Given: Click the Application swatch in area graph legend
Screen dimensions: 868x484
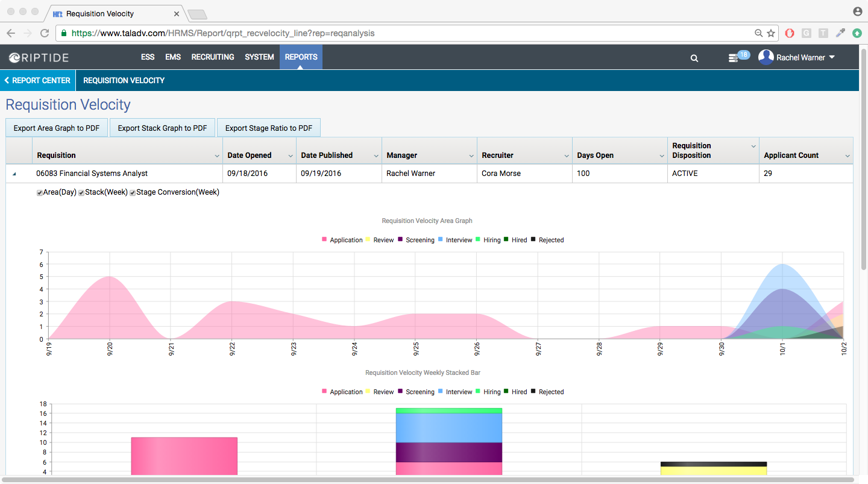Looking at the screenshot, I should click(x=324, y=239).
